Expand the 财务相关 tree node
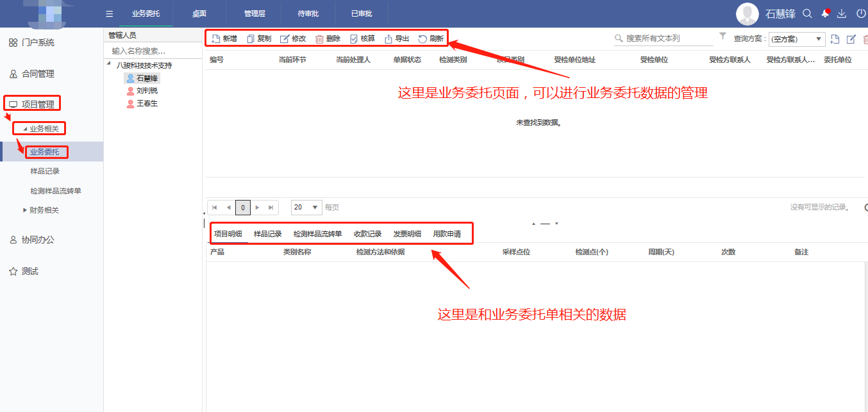 click(25, 210)
